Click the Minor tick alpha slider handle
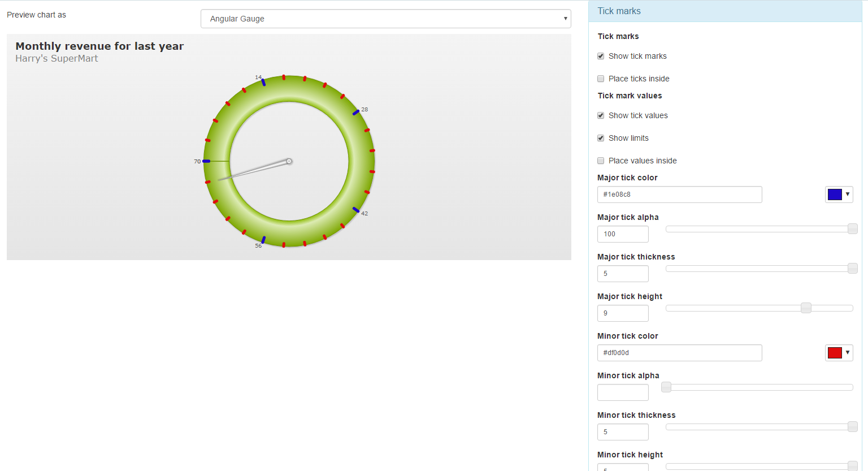 [x=666, y=387]
